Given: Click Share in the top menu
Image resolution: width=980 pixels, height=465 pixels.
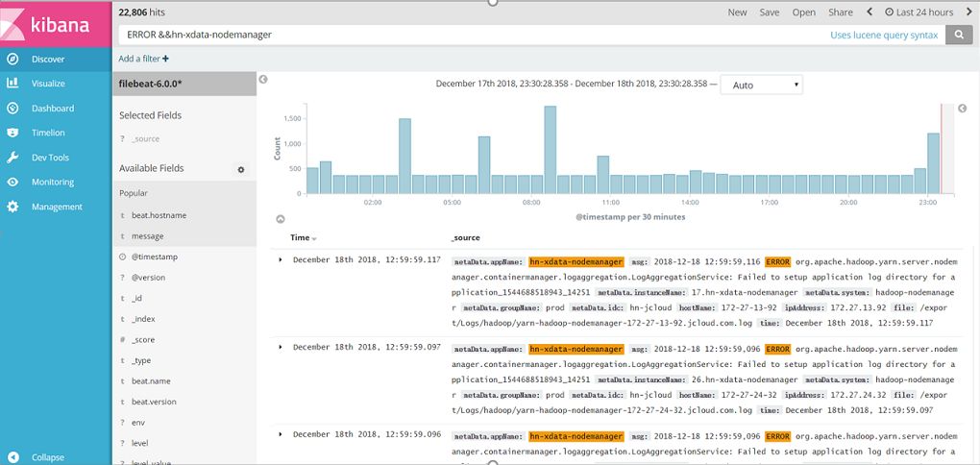Looking at the screenshot, I should (841, 12).
